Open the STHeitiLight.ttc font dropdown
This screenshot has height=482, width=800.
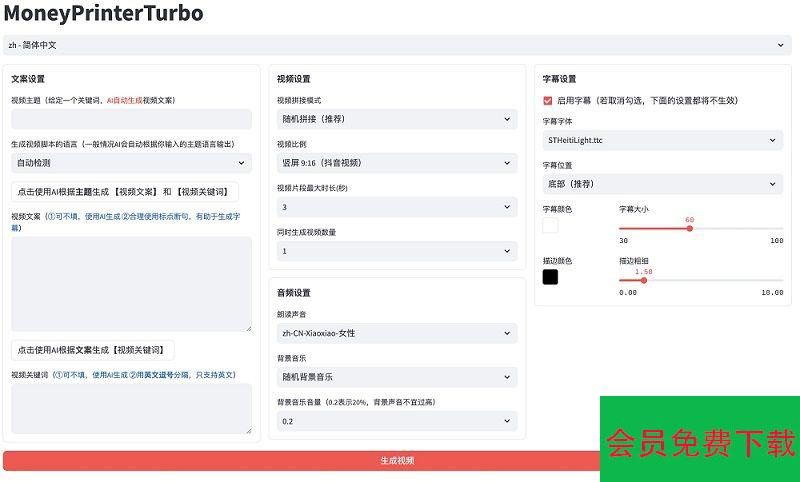[x=663, y=140]
